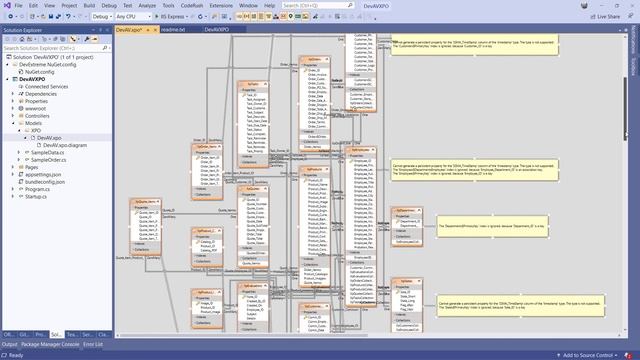Click the Collapse All icon in Solution Explorer
The image size is (640, 360).
[55, 39]
